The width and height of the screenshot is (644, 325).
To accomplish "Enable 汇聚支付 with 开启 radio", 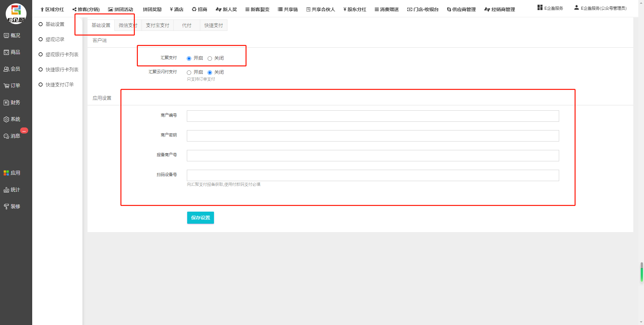I will [189, 58].
